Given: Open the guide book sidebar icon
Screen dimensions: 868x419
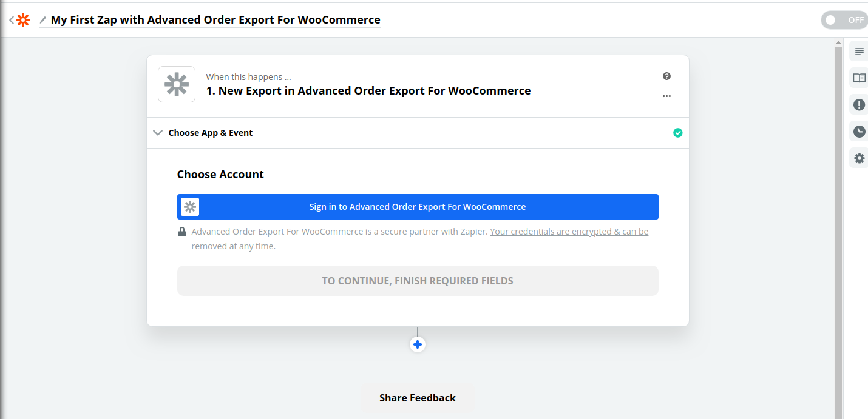Looking at the screenshot, I should (859, 78).
